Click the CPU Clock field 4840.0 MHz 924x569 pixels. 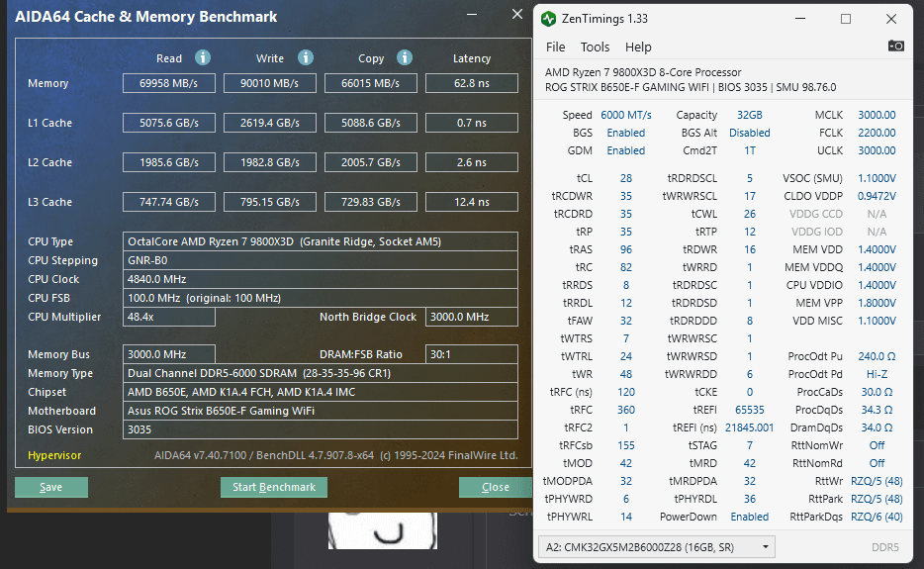point(321,279)
